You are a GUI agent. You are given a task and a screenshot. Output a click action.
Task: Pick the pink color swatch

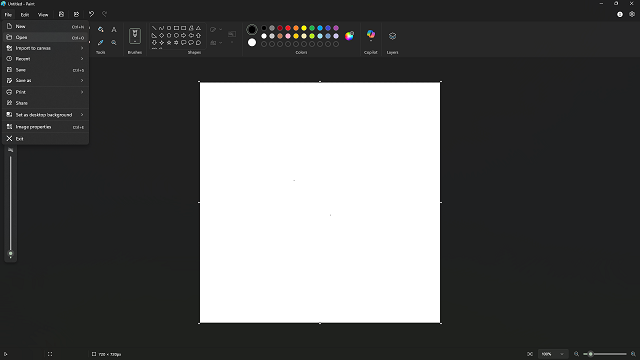(288, 36)
